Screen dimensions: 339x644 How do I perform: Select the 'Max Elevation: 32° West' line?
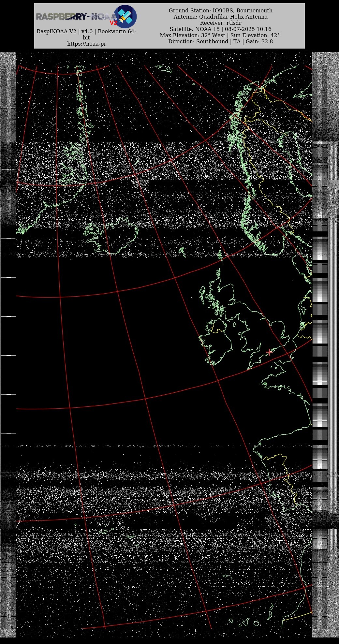[x=220, y=35]
